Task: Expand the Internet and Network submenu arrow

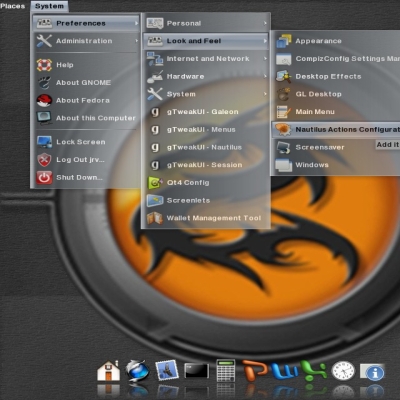Action: coord(265,59)
